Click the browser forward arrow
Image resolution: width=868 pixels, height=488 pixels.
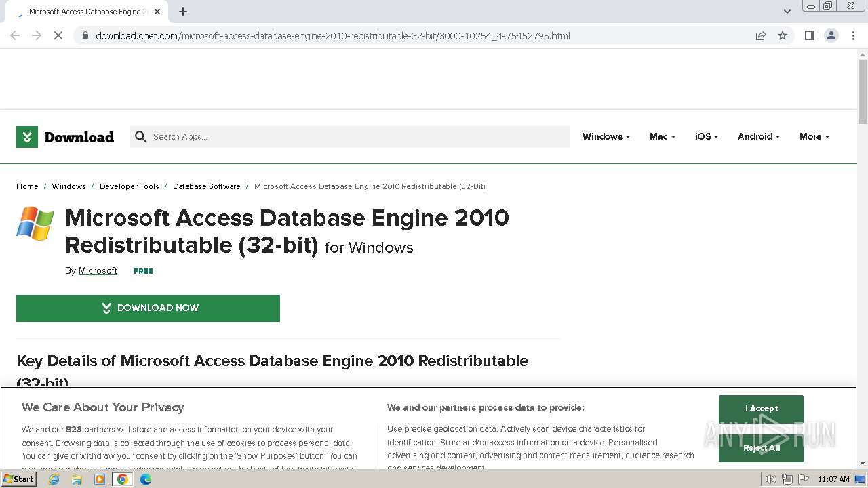37,35
